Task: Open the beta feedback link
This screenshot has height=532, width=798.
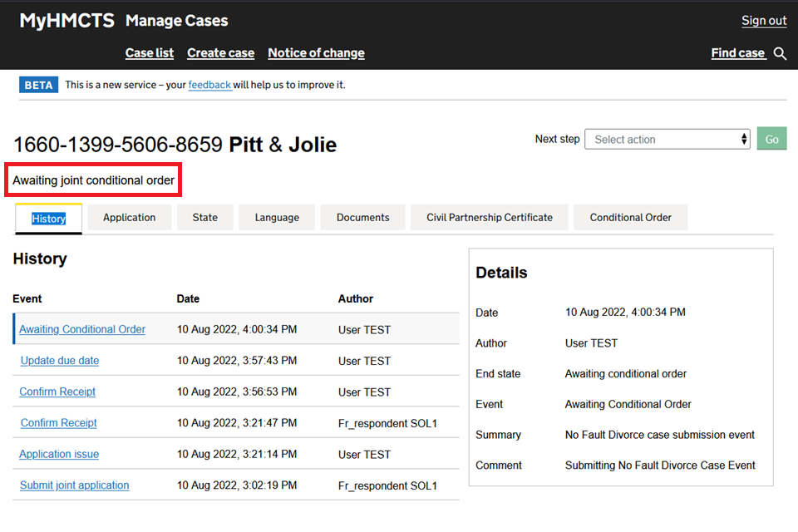Action: (x=209, y=85)
